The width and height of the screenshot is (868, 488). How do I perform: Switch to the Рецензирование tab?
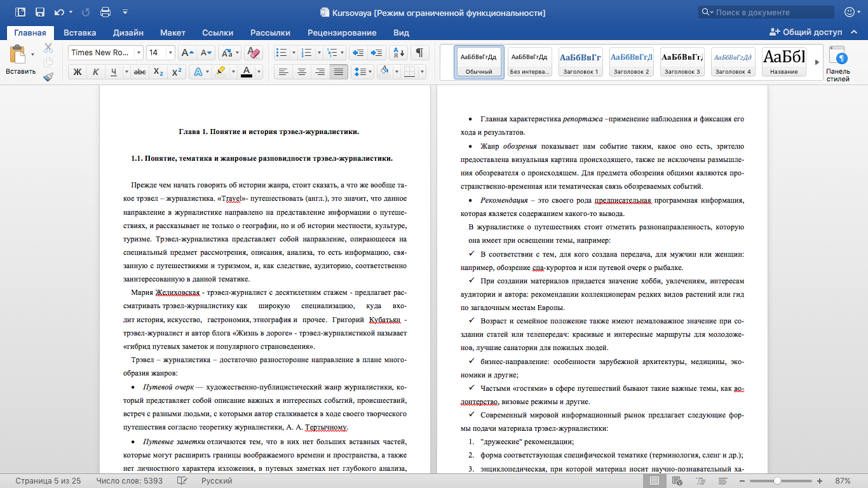[x=342, y=32]
